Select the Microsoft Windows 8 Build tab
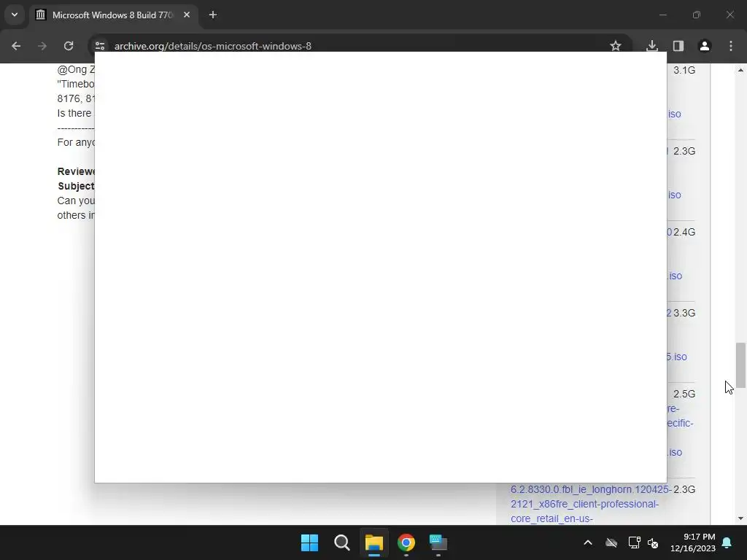 pyautogui.click(x=113, y=15)
